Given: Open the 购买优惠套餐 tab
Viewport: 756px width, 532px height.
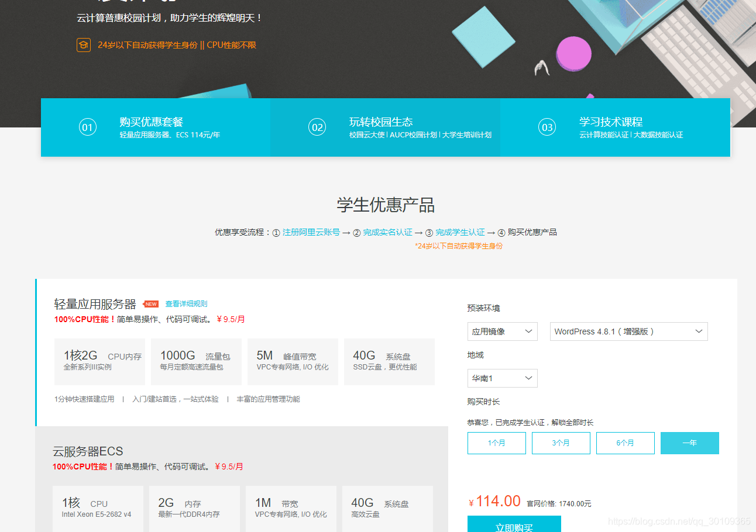Looking at the screenshot, I should [x=155, y=127].
